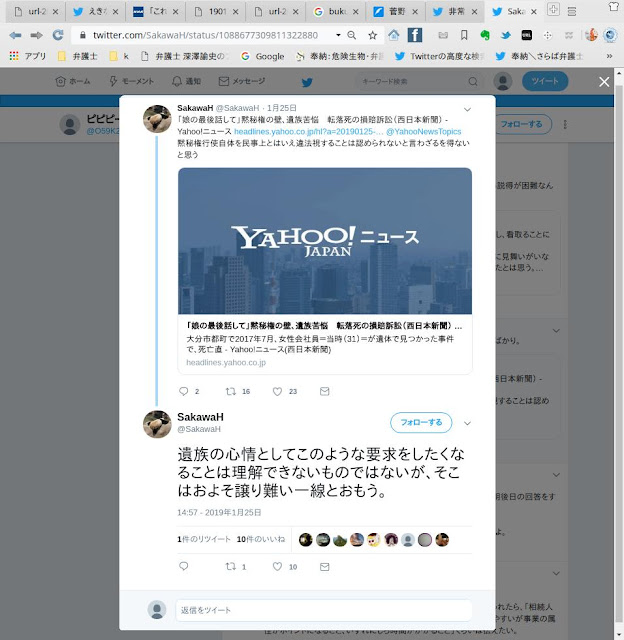Open the new tab plus icon
This screenshot has height=640, width=624.
click(553, 9)
